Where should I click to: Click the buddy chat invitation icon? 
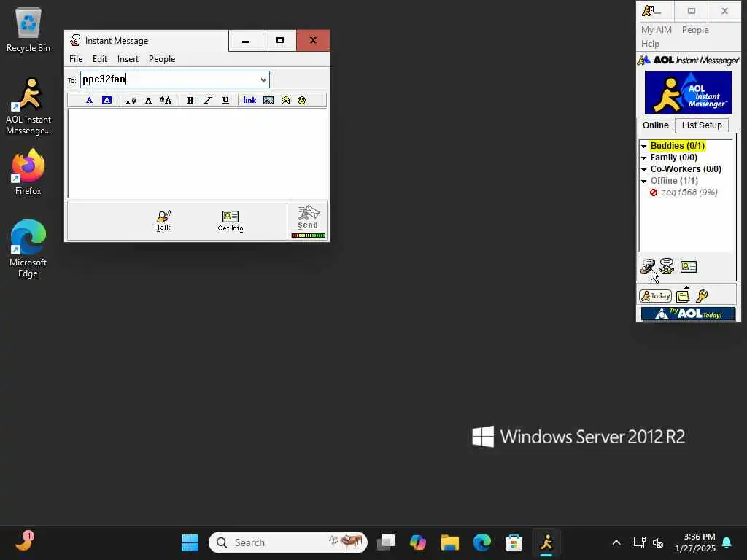pyautogui.click(x=667, y=266)
